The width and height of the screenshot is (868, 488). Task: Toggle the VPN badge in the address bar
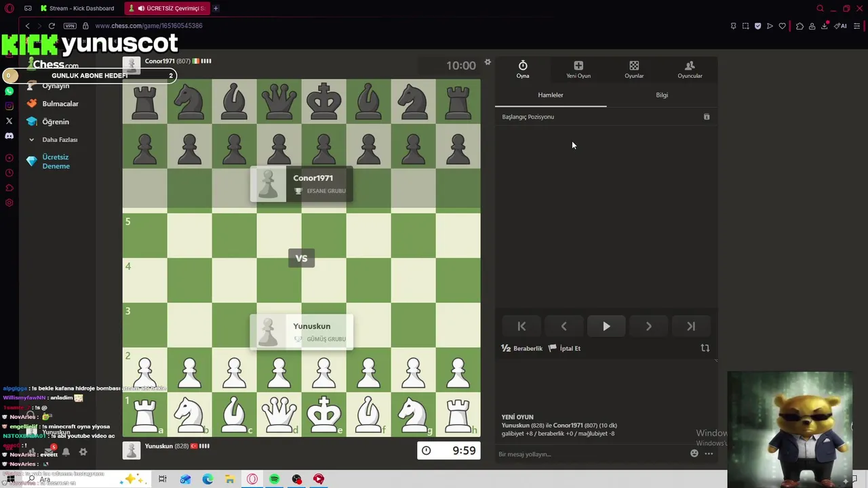coord(70,26)
